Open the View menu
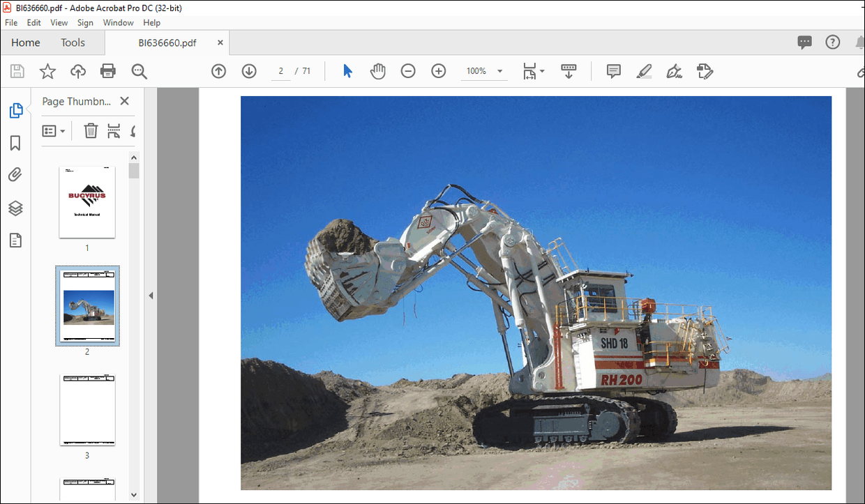Screen dimensions: 865x504 59,22
